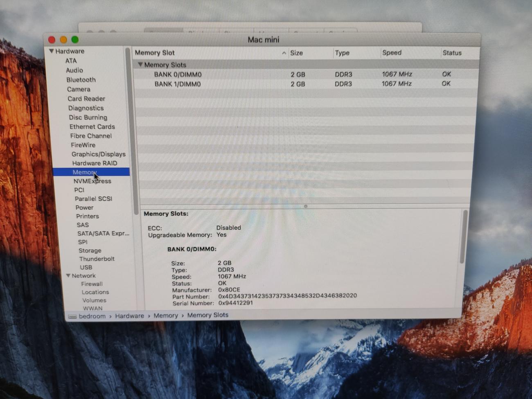Image resolution: width=532 pixels, height=399 pixels.
Task: Select Audio in the sidebar
Action: point(74,70)
